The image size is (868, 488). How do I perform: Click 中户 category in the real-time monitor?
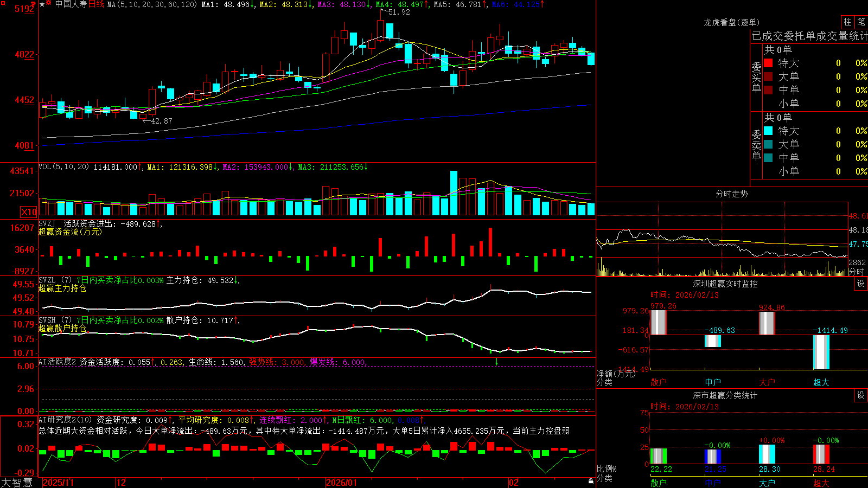point(713,382)
